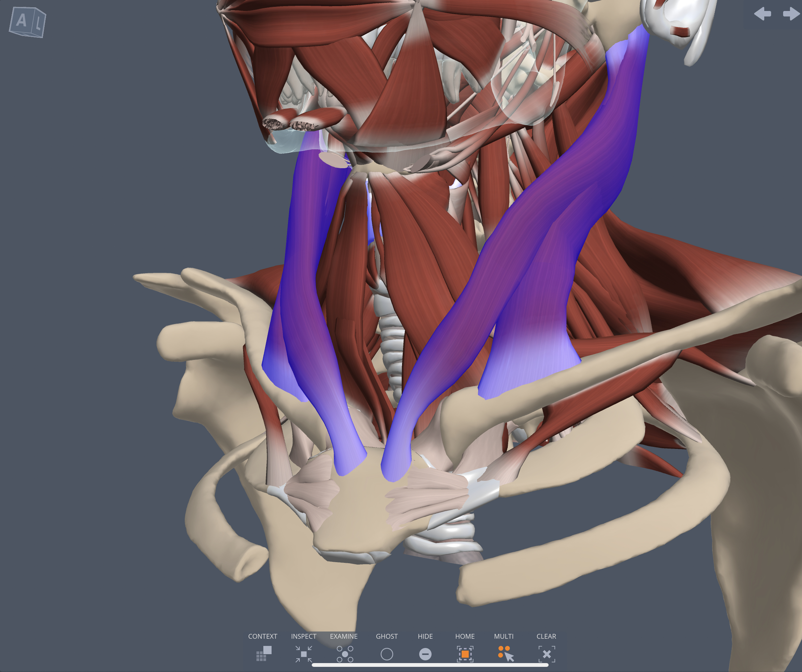Switch to INSPECT in the bottom toolbar
802x672 pixels.
pos(303,636)
